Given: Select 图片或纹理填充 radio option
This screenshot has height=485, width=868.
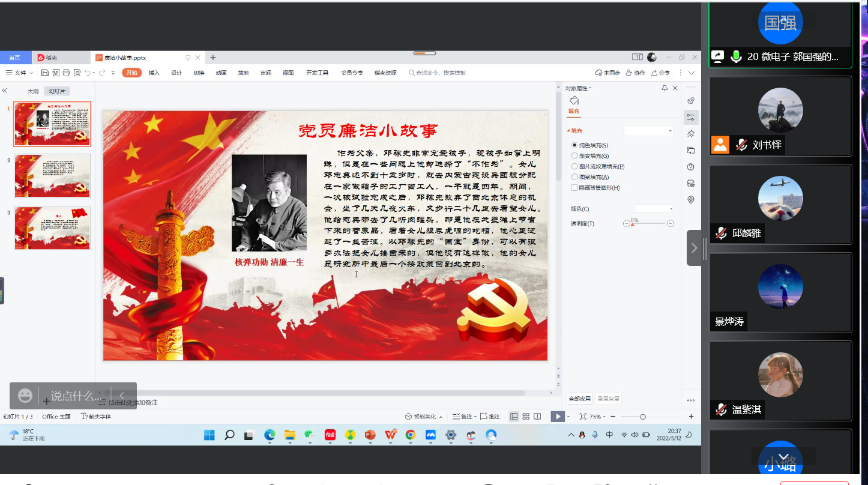Looking at the screenshot, I should (574, 166).
